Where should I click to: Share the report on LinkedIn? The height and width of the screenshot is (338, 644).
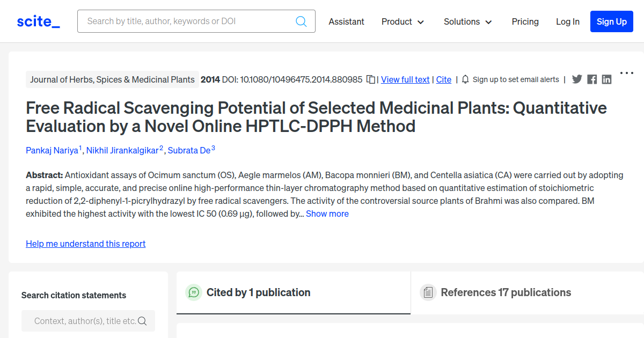click(x=606, y=79)
